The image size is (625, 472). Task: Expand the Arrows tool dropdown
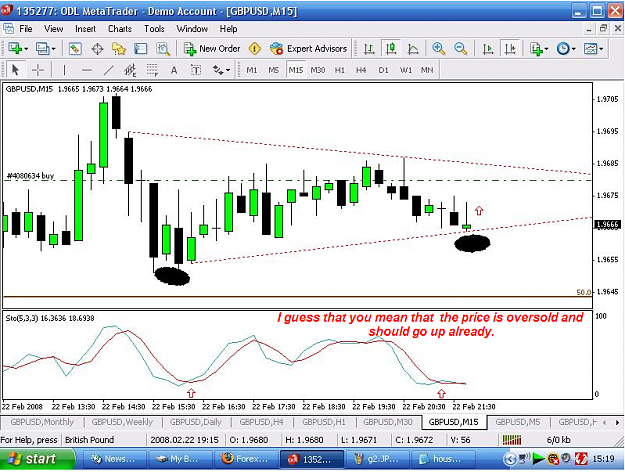click(x=228, y=71)
